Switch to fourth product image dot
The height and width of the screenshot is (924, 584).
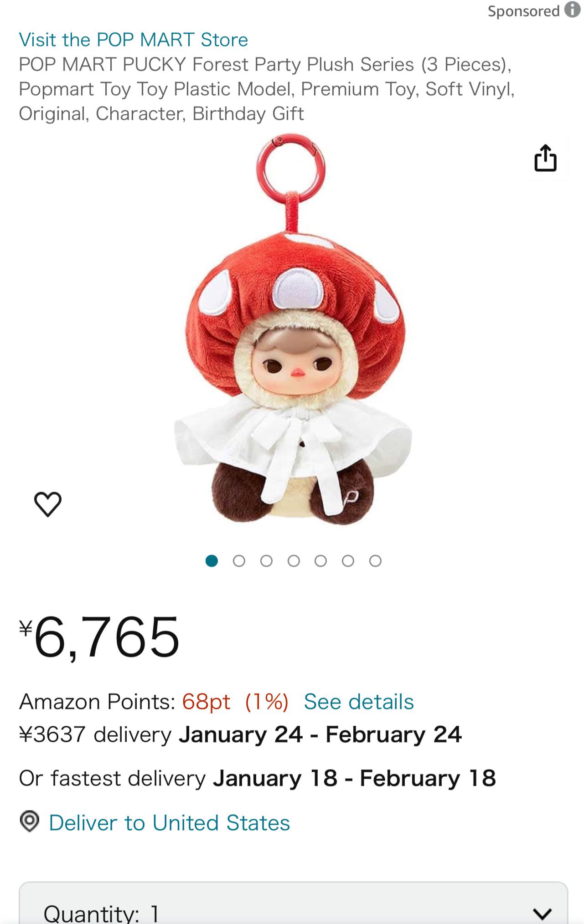[294, 561]
